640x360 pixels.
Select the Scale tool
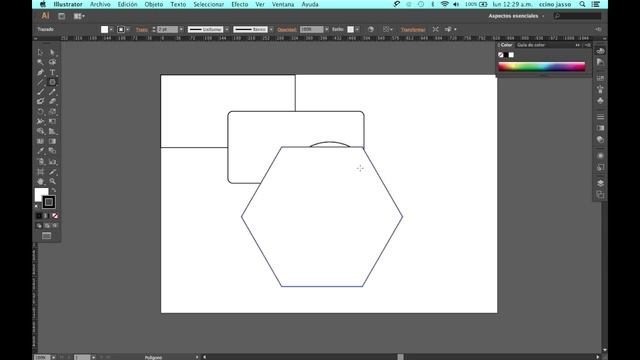coord(52,111)
